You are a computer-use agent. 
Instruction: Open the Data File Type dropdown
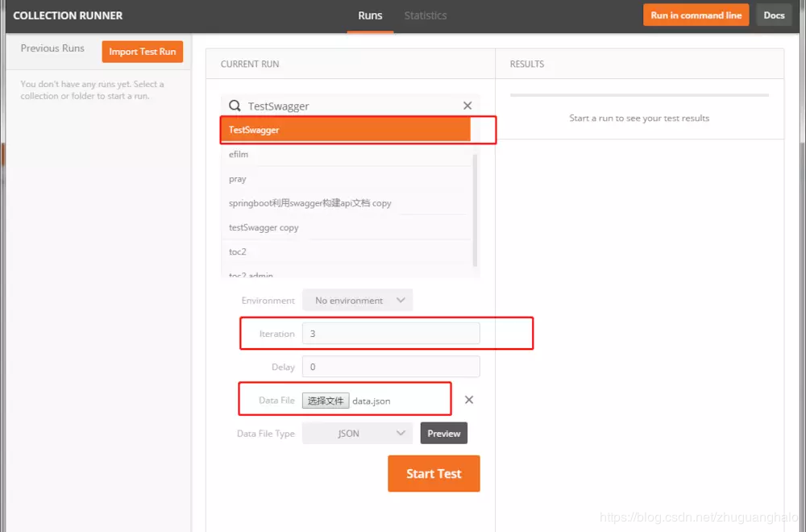[358, 434]
